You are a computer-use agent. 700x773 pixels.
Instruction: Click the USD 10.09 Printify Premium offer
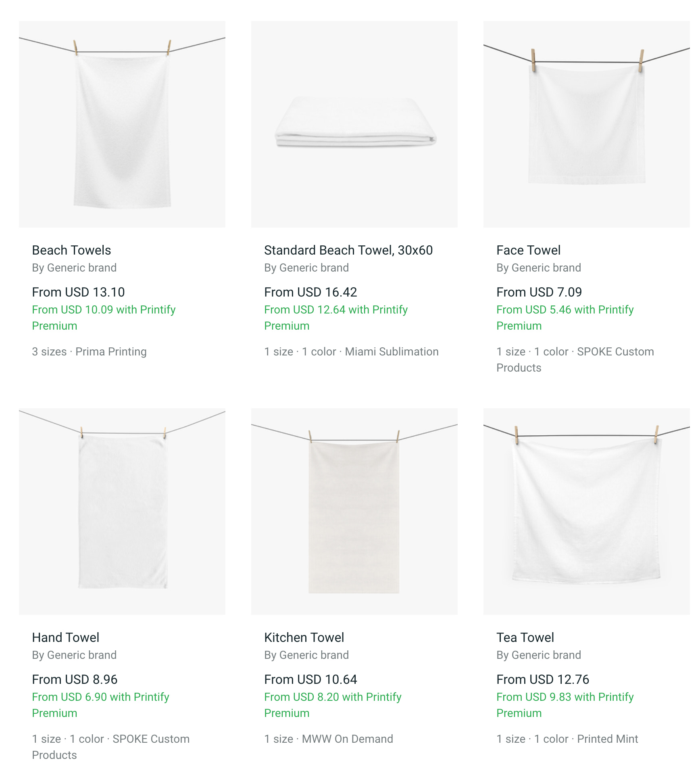(x=104, y=310)
